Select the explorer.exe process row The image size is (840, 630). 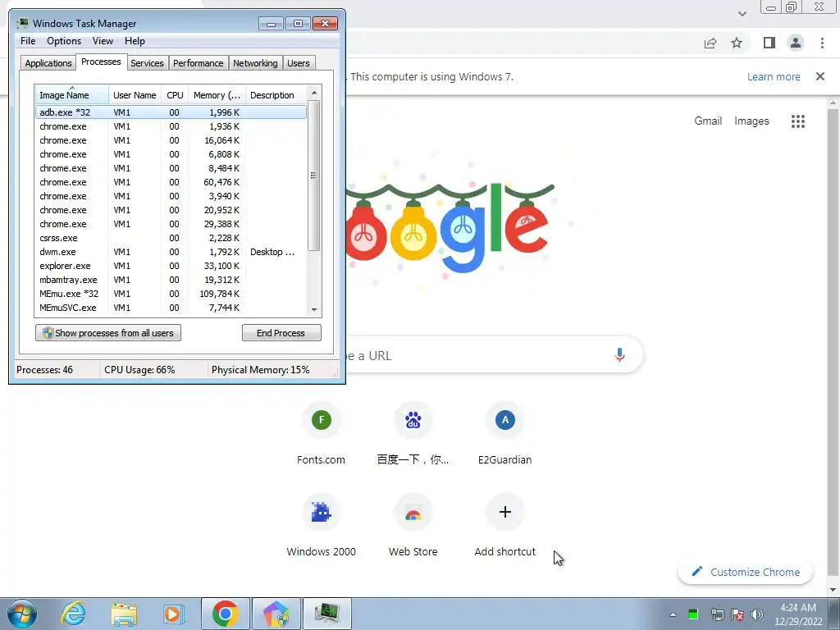pyautogui.click(x=171, y=266)
